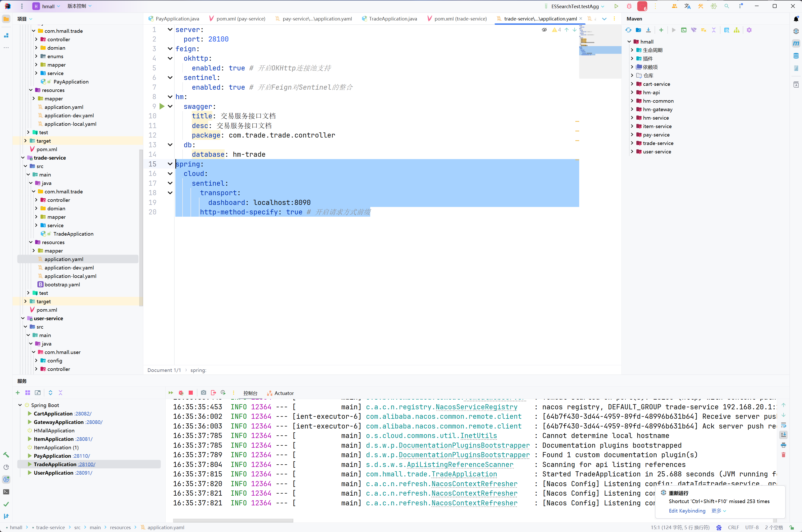Take thread dump camera icon

coord(203,393)
